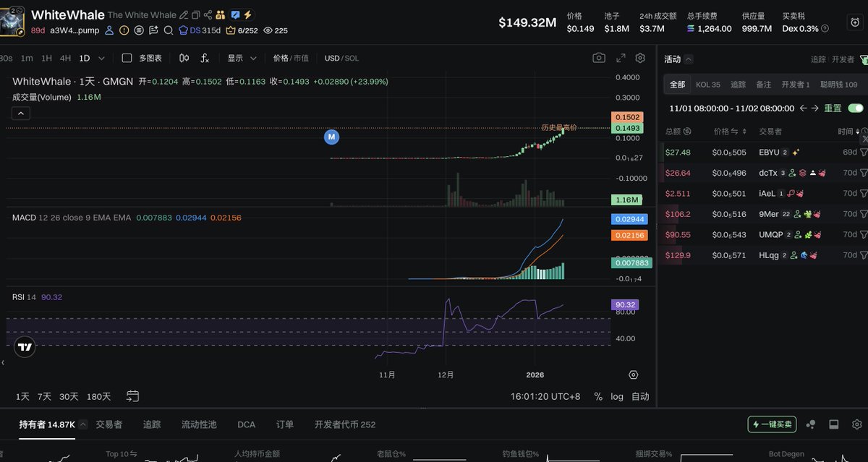The height and width of the screenshot is (462, 868).
Task: Open filter icon on HLqg row
Action: [x=863, y=255]
